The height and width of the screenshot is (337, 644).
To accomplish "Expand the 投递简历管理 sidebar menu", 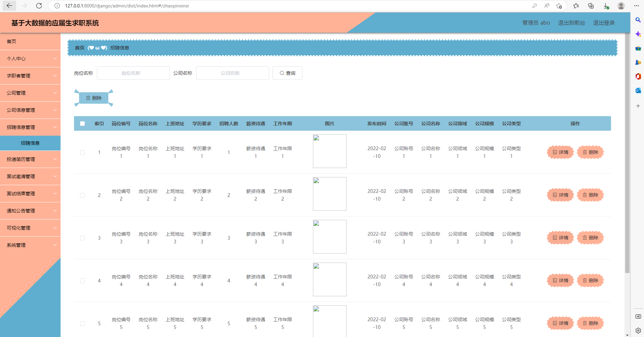I will pyautogui.click(x=30, y=159).
